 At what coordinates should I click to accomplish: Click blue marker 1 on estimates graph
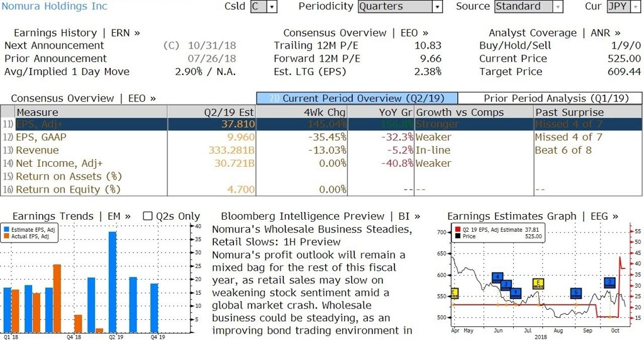(516, 293)
